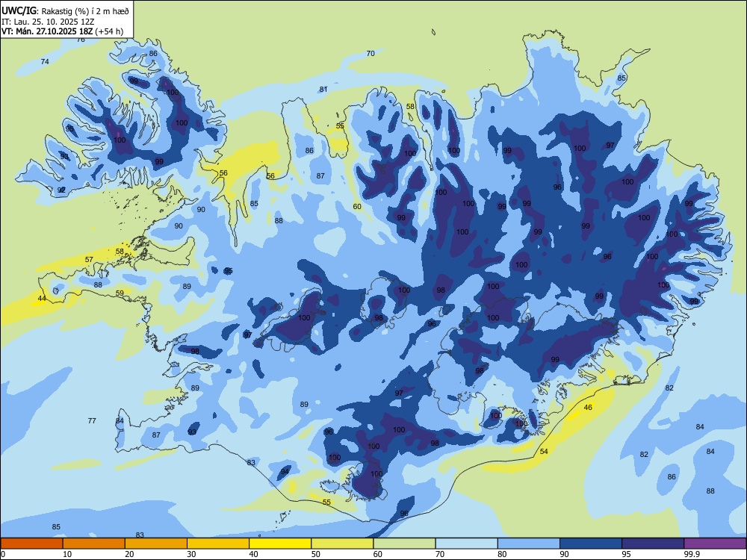This screenshot has width=747, height=560.
Task: Click the map value '44' on yellow band
Action: 42,299
